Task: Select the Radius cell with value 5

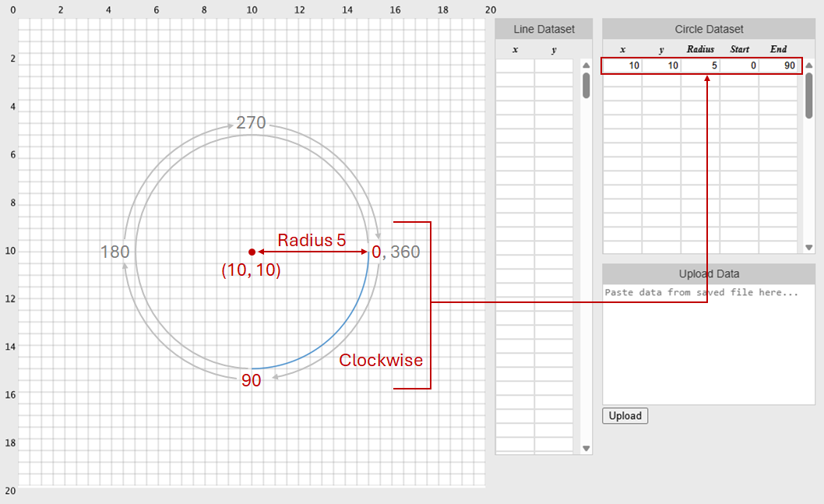Action: pos(700,65)
